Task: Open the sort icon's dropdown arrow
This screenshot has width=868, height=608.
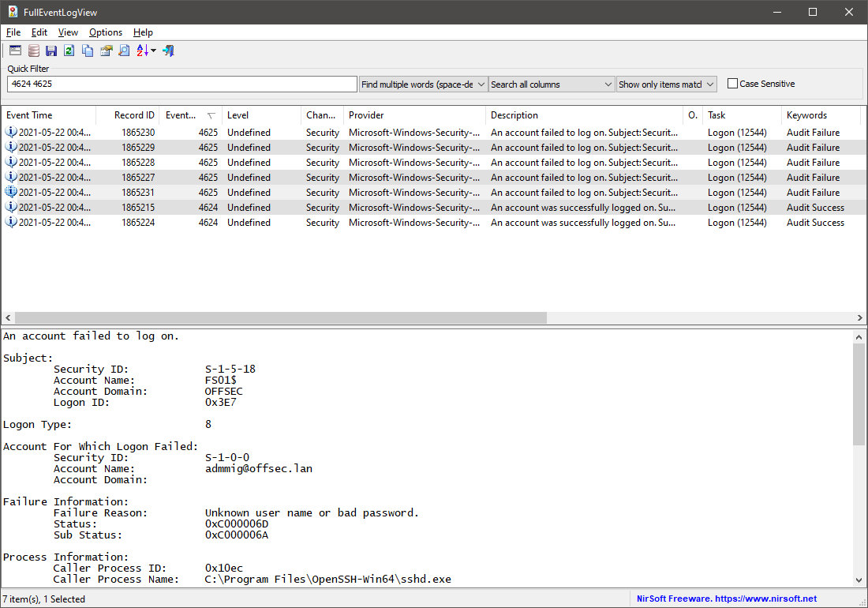Action: pos(153,51)
